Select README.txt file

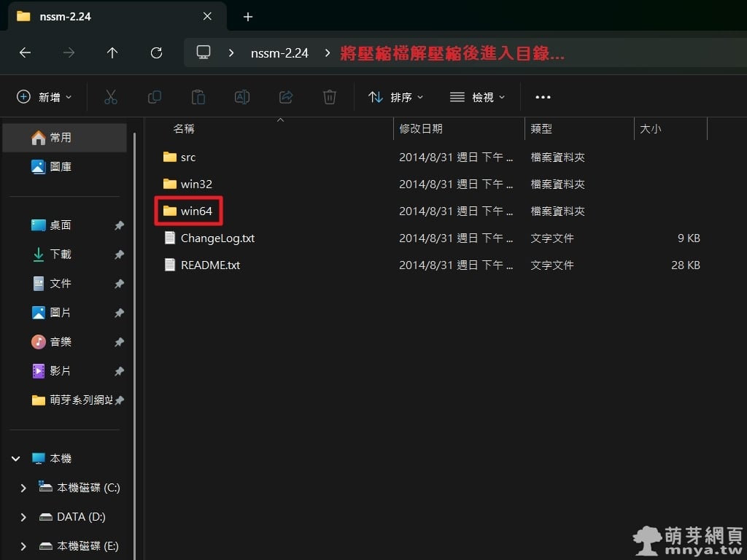click(x=209, y=265)
